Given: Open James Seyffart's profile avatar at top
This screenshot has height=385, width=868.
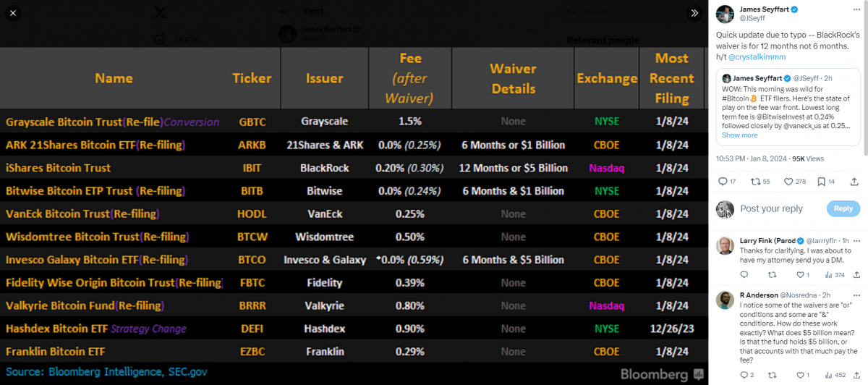Looking at the screenshot, I should pyautogui.click(x=726, y=13).
